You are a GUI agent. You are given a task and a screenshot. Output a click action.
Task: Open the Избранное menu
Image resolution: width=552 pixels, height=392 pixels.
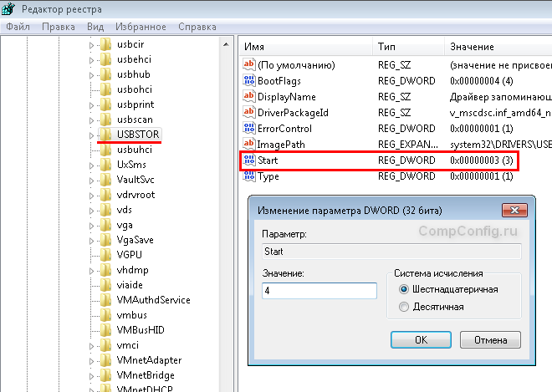coord(141,27)
